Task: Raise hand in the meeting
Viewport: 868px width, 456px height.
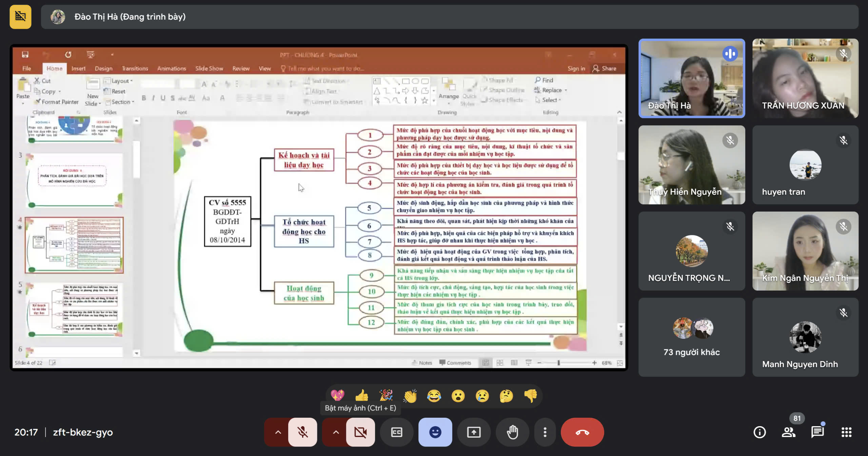Action: tap(512, 432)
